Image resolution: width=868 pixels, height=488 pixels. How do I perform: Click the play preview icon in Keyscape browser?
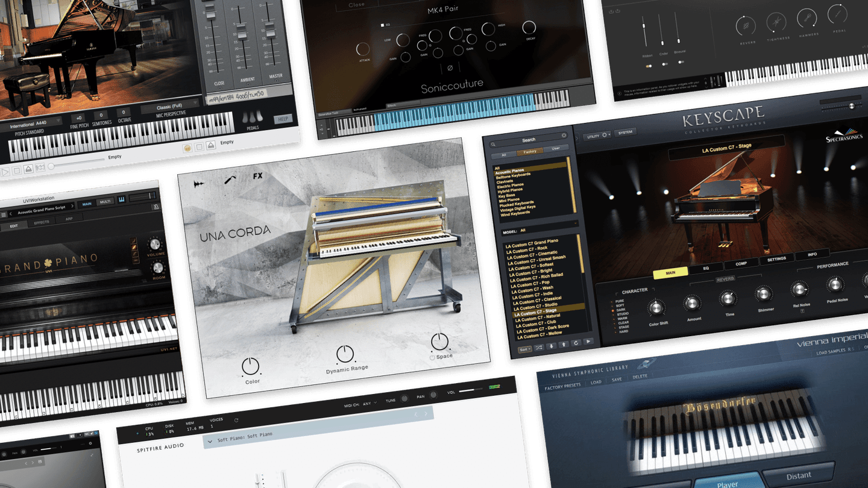click(588, 342)
